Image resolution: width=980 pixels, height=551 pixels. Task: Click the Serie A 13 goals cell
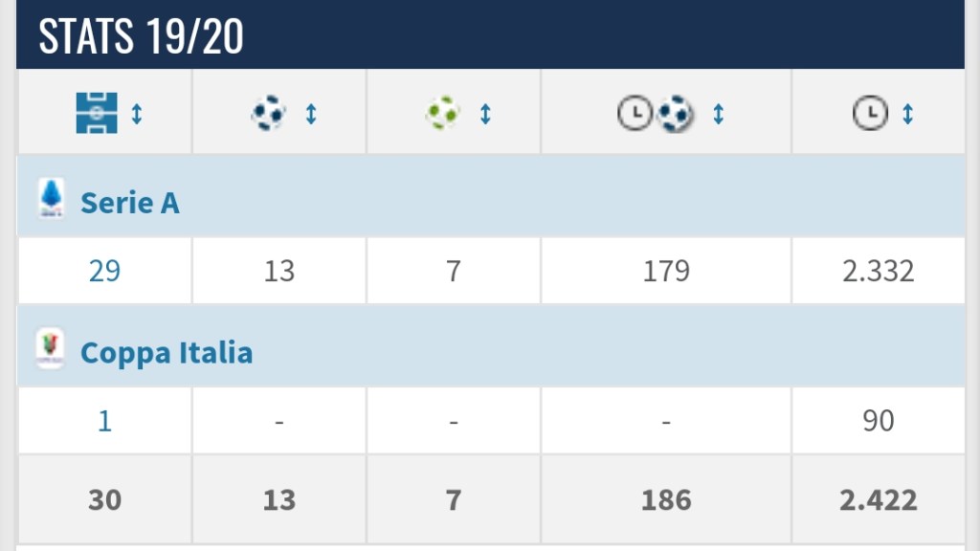click(x=278, y=271)
